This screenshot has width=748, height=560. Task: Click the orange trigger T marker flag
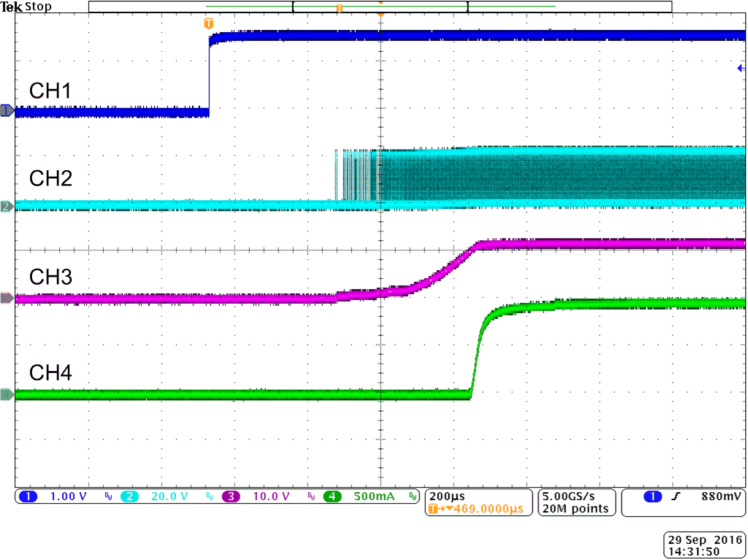click(x=210, y=23)
